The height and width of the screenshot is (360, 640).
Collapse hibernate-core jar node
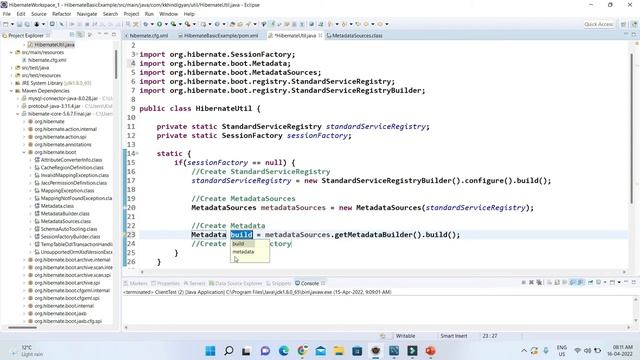point(18,114)
